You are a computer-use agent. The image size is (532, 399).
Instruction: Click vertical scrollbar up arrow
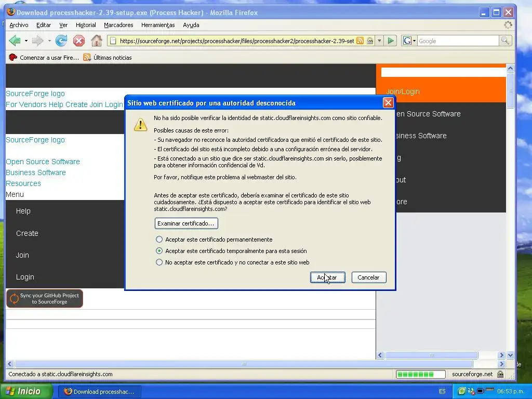click(510, 68)
